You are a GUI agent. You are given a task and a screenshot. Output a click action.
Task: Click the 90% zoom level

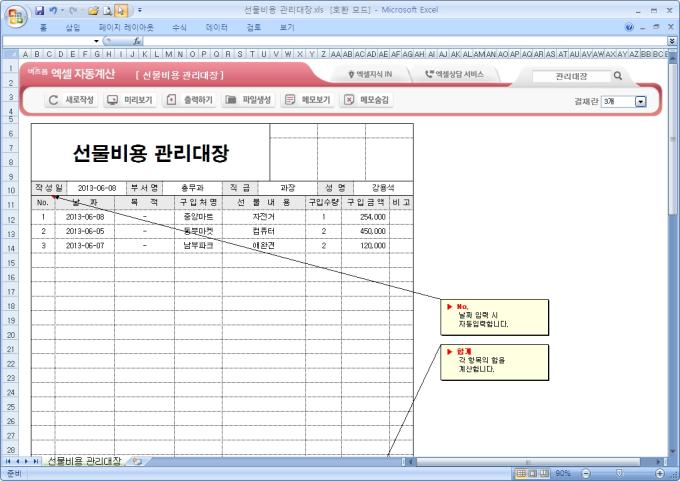pos(563,473)
